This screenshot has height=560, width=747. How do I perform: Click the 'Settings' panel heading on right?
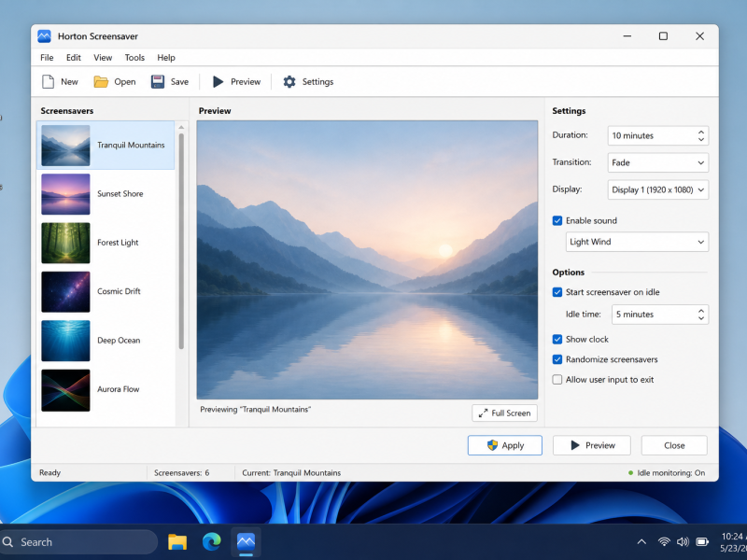click(569, 111)
